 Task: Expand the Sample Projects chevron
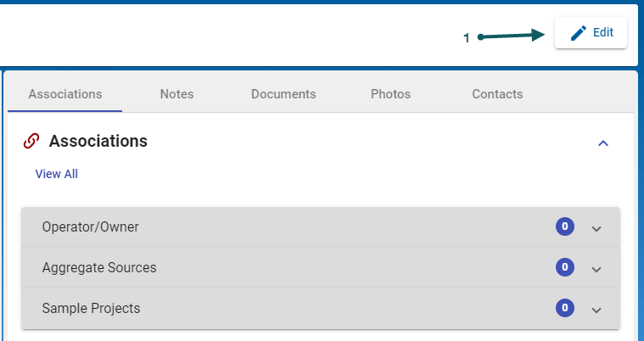tap(596, 310)
